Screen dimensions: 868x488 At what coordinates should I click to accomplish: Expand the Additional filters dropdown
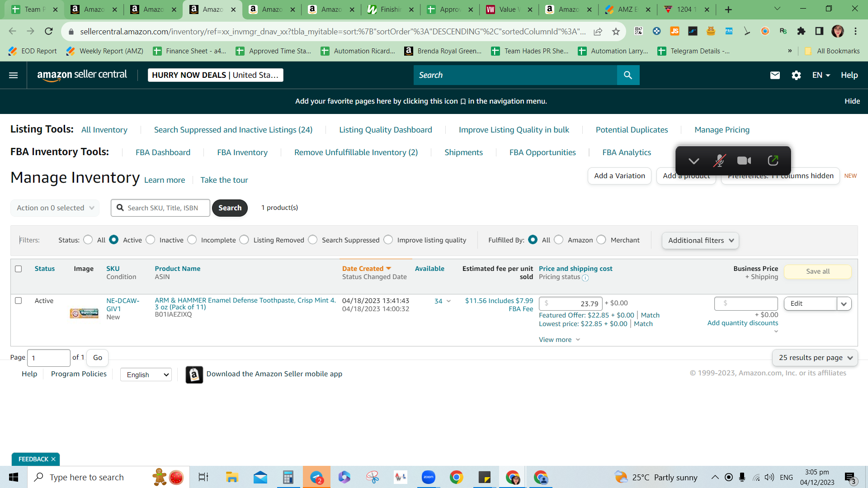[x=700, y=241]
